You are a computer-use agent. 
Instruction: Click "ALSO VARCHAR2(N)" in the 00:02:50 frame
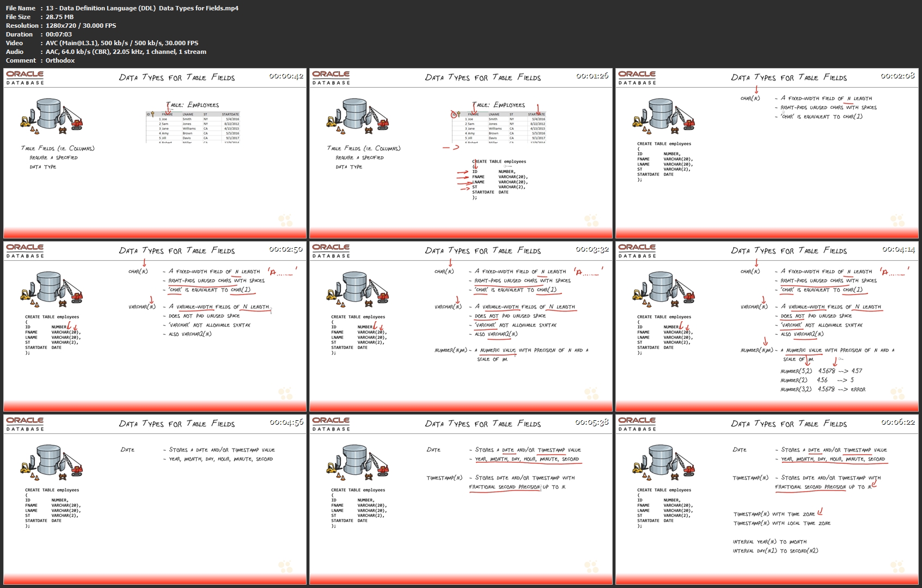tap(190, 334)
